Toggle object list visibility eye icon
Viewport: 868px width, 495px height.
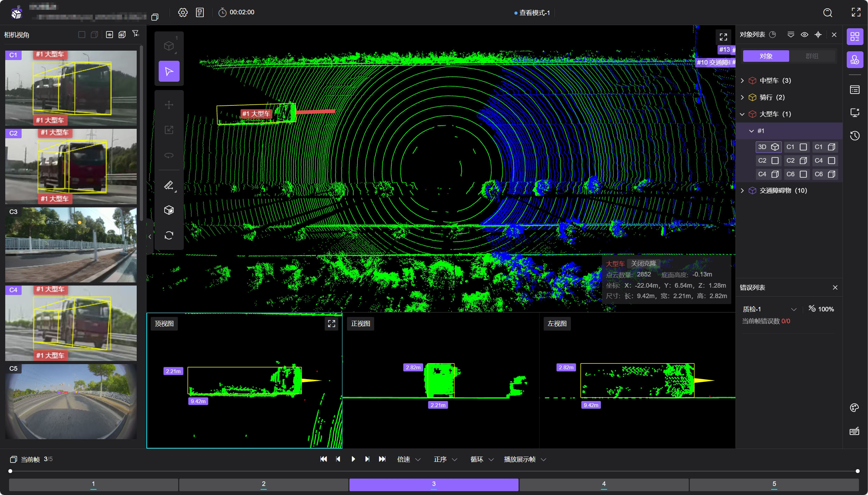tap(804, 35)
